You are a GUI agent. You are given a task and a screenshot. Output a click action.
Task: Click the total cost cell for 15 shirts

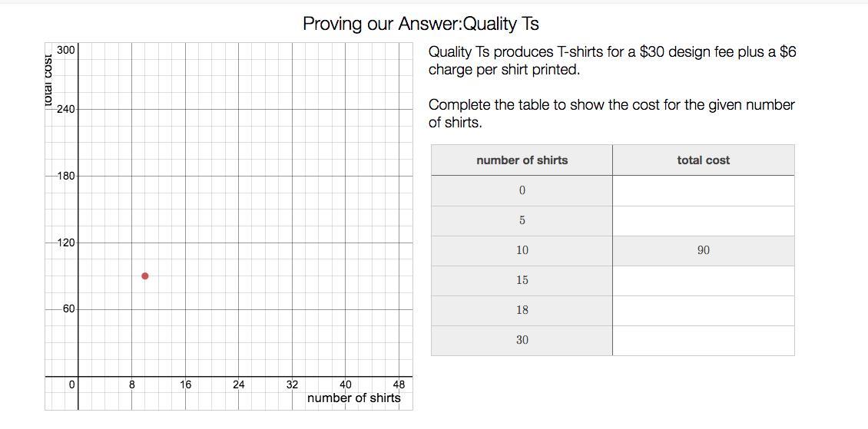[x=703, y=281]
